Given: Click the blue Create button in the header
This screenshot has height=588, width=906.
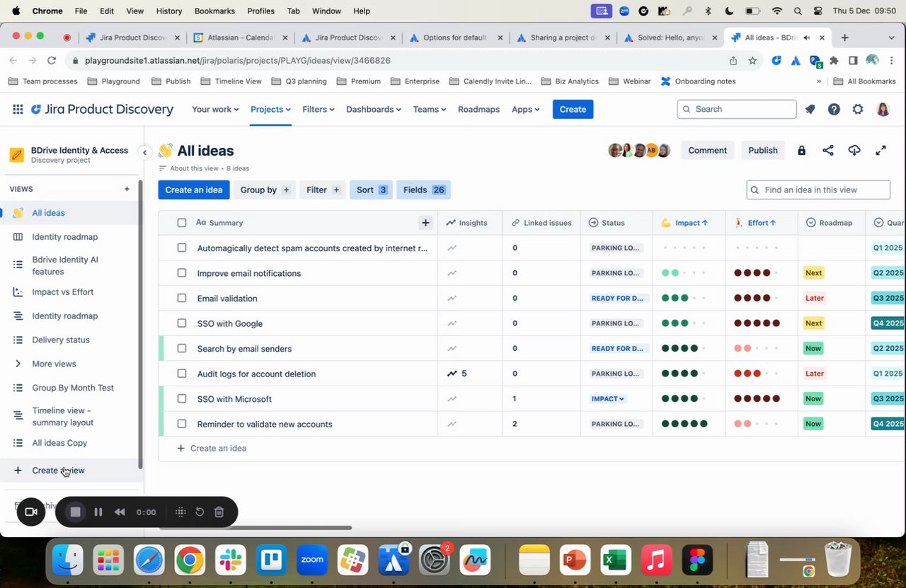Looking at the screenshot, I should (573, 109).
